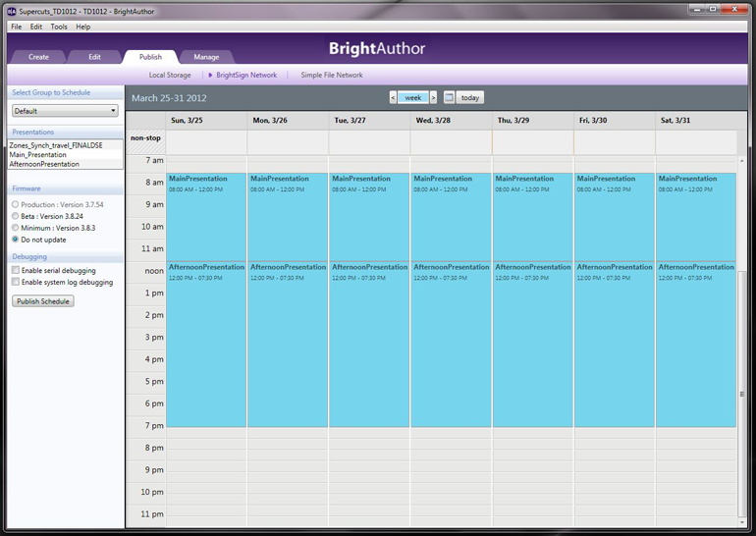Screen dimensions: 756x536
Task: Click Wednesday's AfternoonPresentation schedule block
Action: click(451, 344)
